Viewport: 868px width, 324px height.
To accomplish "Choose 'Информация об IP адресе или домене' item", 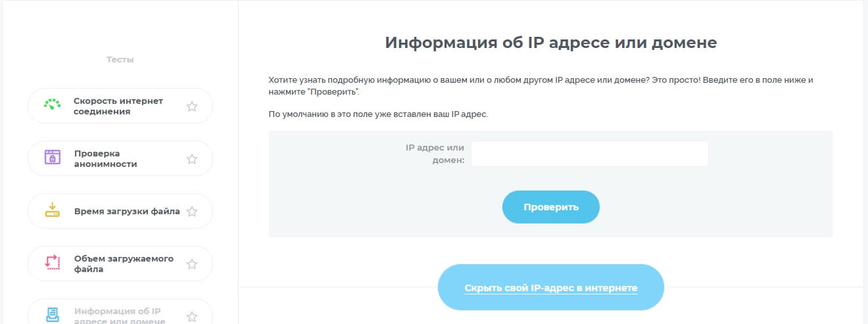I will pyautogui.click(x=120, y=312).
